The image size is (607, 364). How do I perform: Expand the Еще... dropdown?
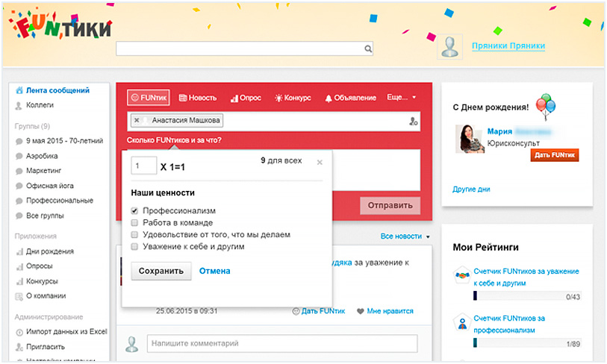(x=402, y=97)
